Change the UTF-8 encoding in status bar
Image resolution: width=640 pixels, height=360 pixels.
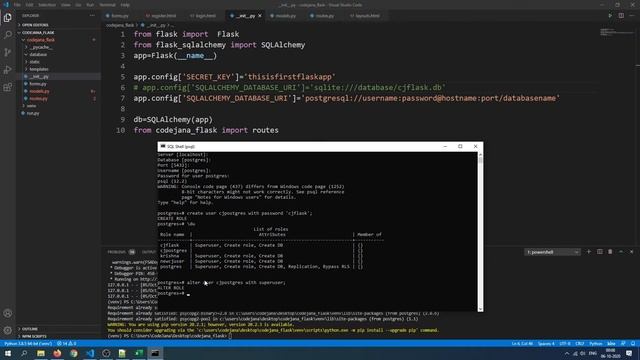click(565, 344)
